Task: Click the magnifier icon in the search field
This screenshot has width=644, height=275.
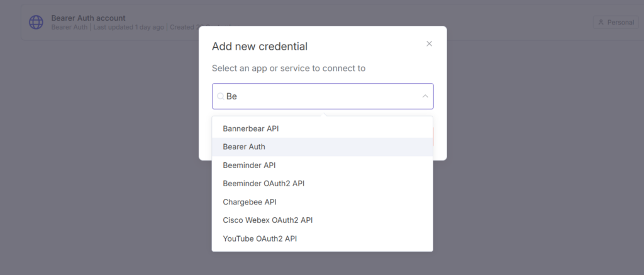Action: pos(221,96)
